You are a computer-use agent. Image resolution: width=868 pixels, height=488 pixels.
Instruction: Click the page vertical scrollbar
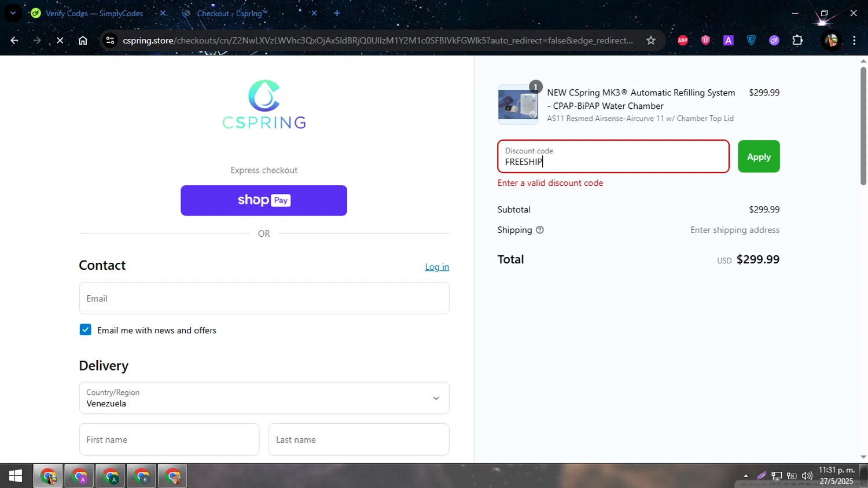pyautogui.click(x=863, y=126)
